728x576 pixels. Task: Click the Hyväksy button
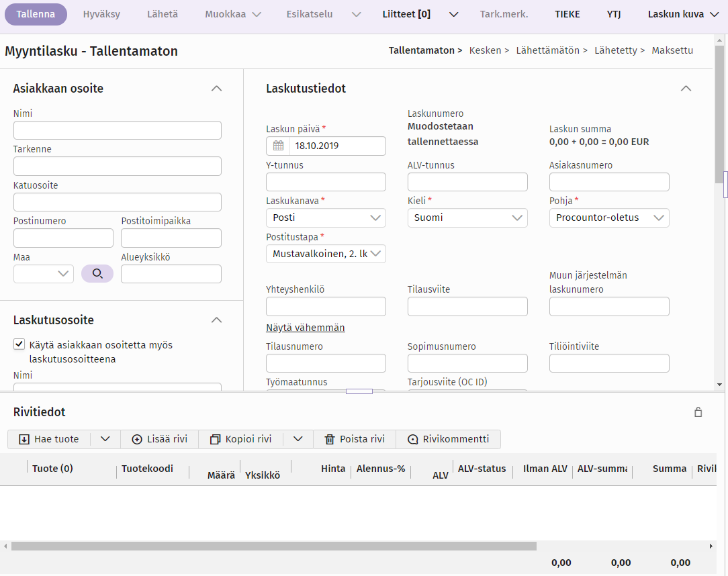pos(101,14)
